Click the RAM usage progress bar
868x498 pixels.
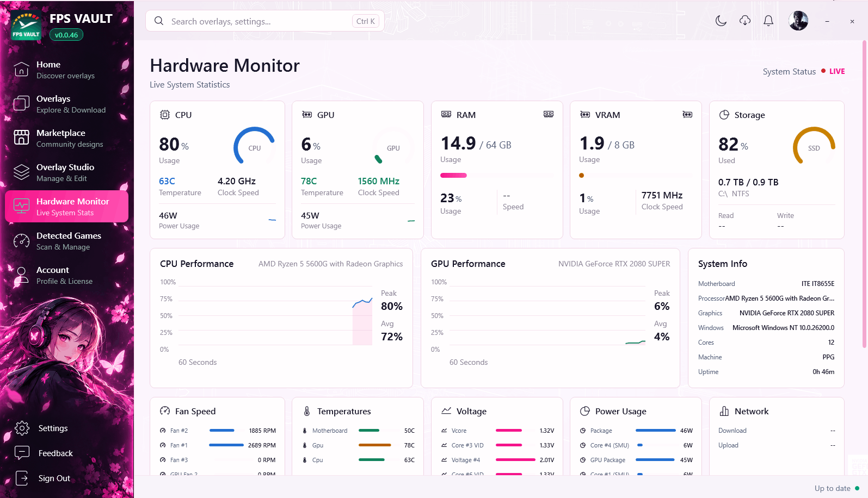pos(497,175)
